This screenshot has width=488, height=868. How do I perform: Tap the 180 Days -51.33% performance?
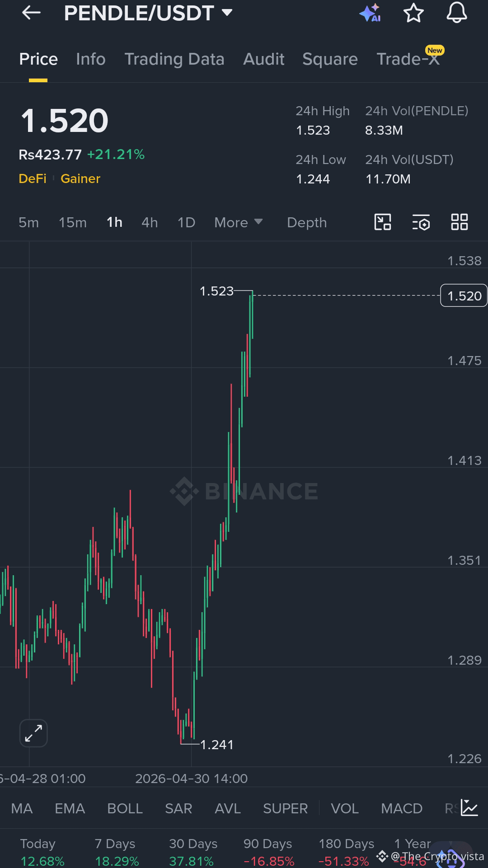(346, 852)
